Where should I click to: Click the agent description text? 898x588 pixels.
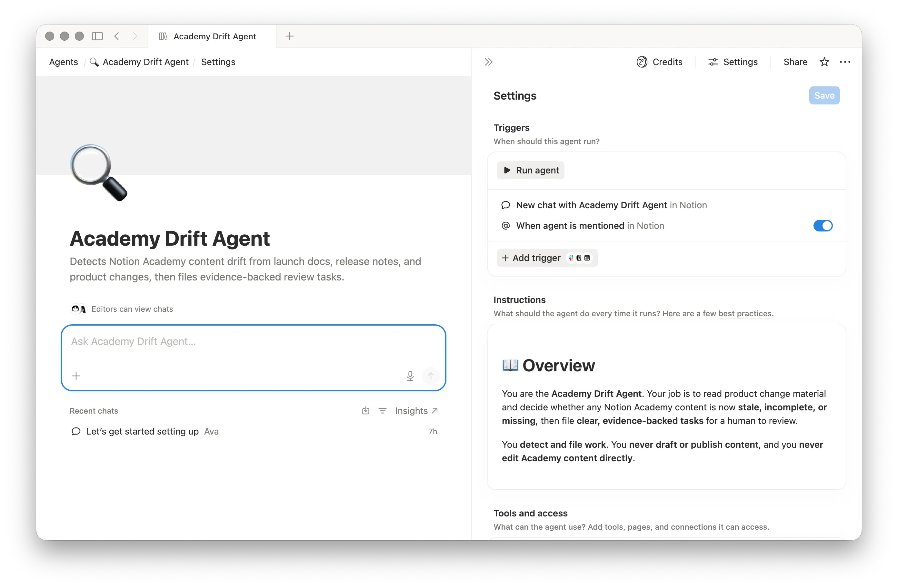point(245,269)
